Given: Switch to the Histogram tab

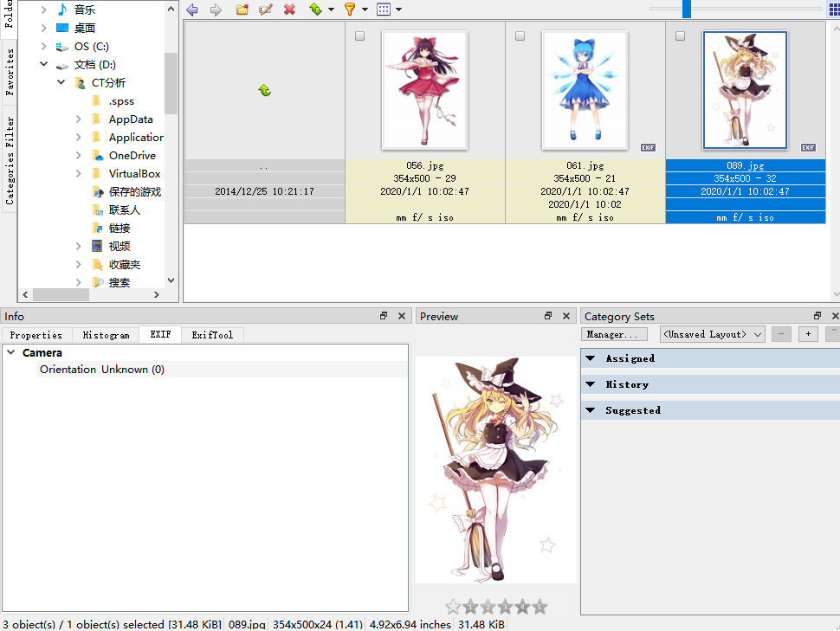Looking at the screenshot, I should 106,335.
